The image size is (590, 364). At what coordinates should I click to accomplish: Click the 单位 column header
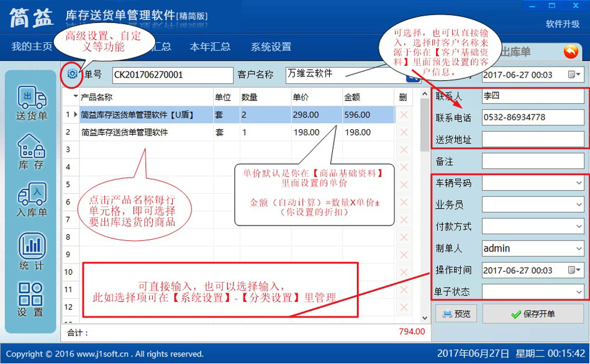227,97
